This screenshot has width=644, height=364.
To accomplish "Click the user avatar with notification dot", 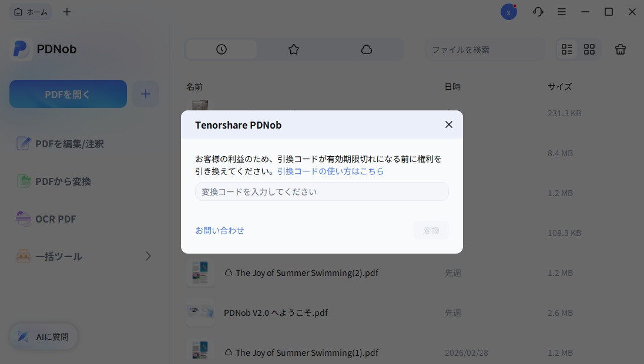I will pos(509,12).
